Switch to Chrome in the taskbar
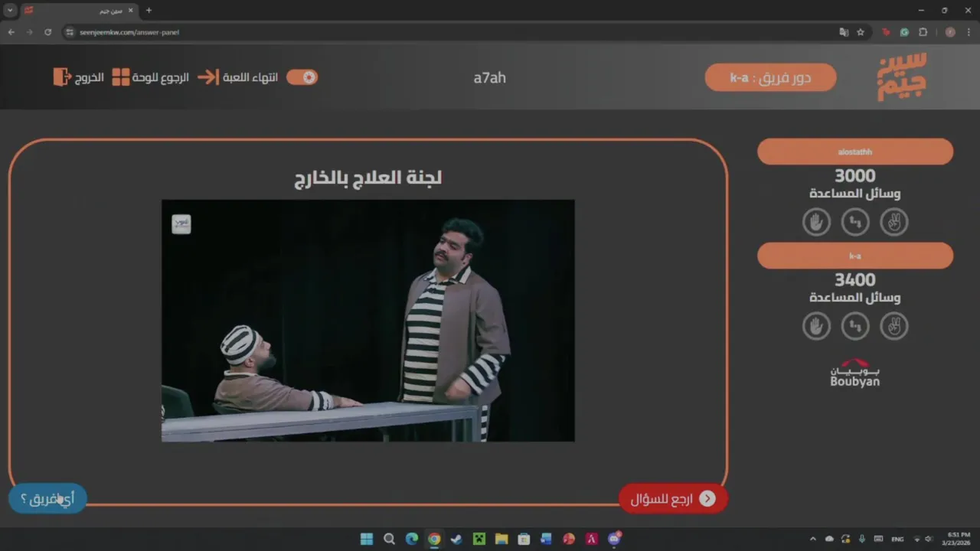980x551 pixels. (434, 539)
